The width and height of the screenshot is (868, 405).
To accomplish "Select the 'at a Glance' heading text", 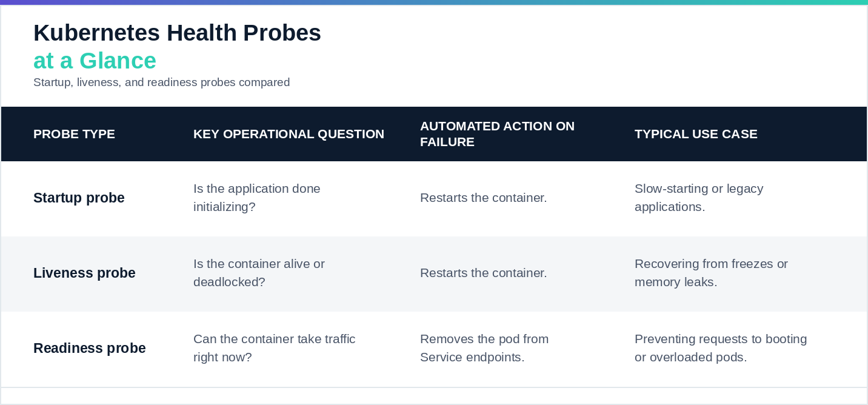I will coord(95,61).
